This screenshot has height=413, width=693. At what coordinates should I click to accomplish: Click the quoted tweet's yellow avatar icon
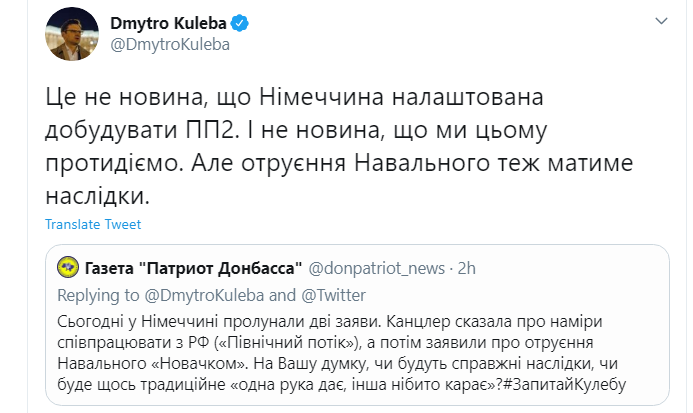pos(68,268)
